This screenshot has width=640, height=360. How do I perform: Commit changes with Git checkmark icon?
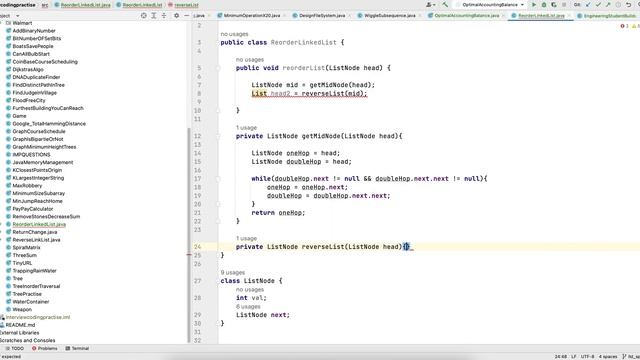[598, 4]
